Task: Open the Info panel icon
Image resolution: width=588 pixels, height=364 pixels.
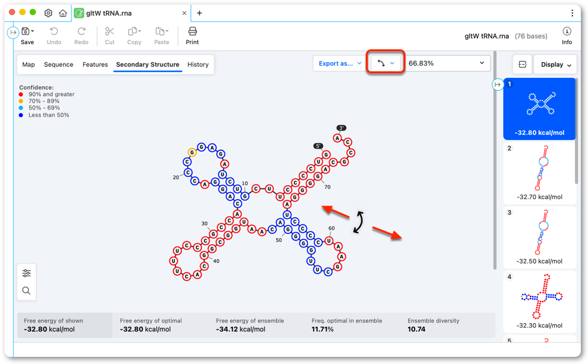Action: pyautogui.click(x=567, y=31)
